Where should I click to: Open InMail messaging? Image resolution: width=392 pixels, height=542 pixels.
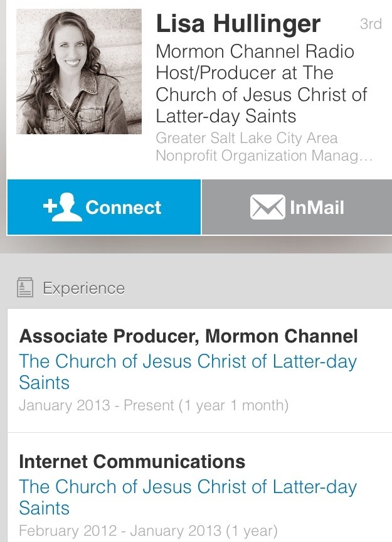297,207
